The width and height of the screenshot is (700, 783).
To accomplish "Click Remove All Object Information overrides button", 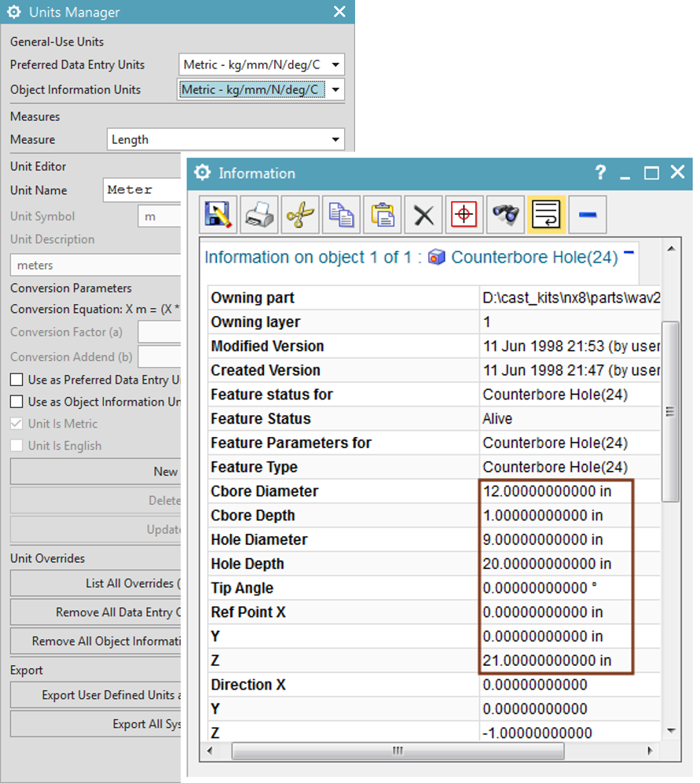I will pos(96,641).
